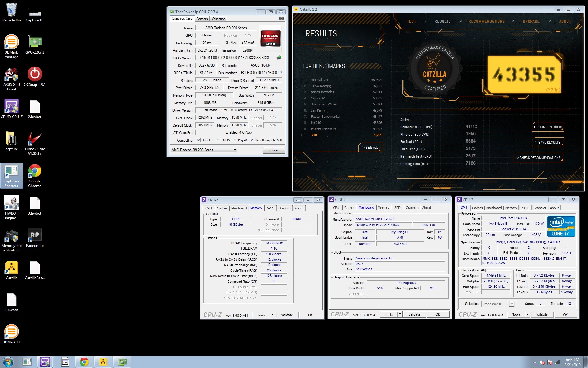
Task: Expand Tools dropdown arrow in CPU tab CPU-Z window
Action: [x=527, y=315]
